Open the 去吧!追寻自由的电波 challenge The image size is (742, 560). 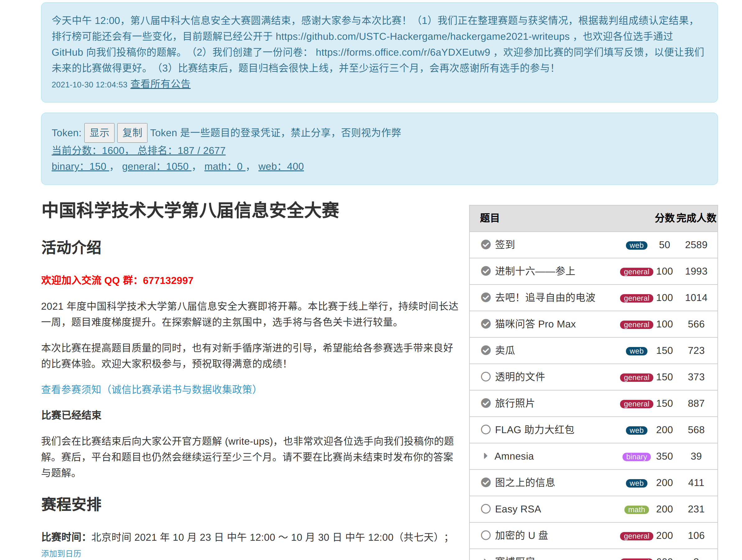click(545, 298)
